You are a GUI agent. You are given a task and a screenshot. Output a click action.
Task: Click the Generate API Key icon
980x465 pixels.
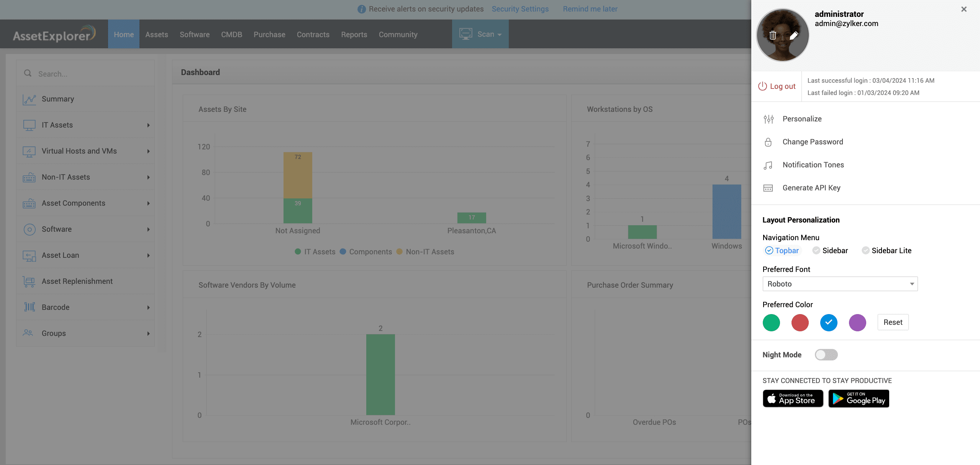[x=768, y=188]
